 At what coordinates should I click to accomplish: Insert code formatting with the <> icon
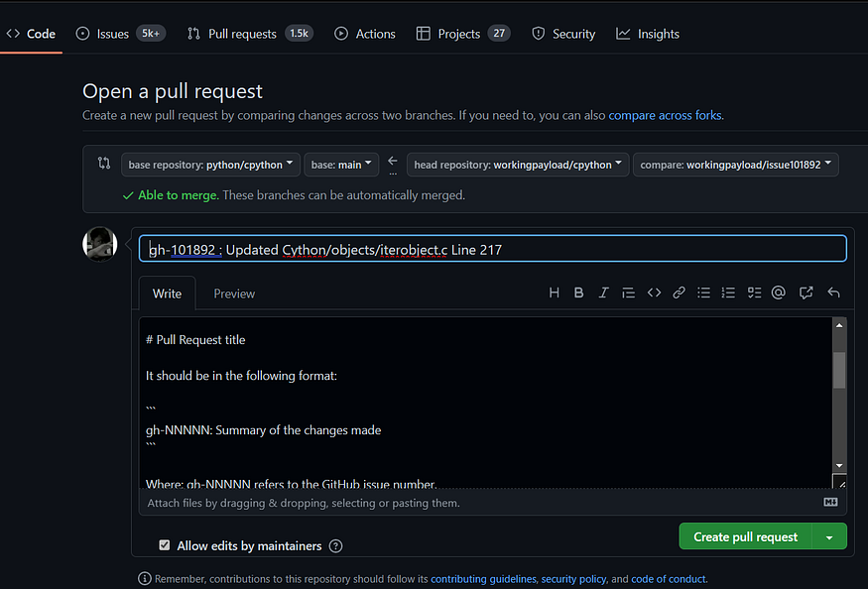(x=654, y=293)
